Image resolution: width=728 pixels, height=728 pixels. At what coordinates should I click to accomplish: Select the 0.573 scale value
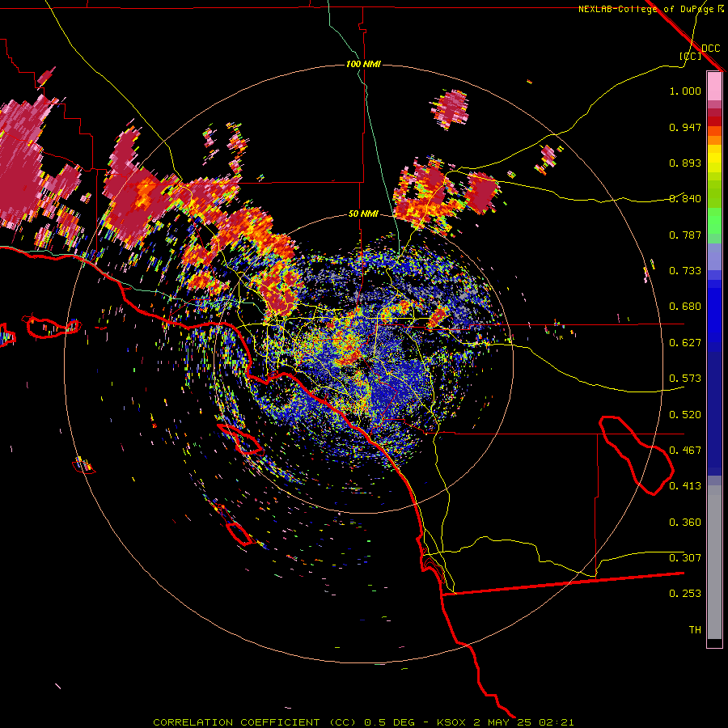[685, 379]
